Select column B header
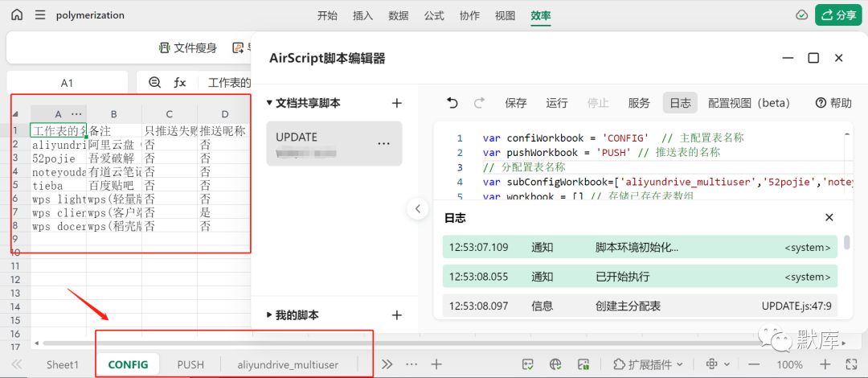 coord(114,113)
